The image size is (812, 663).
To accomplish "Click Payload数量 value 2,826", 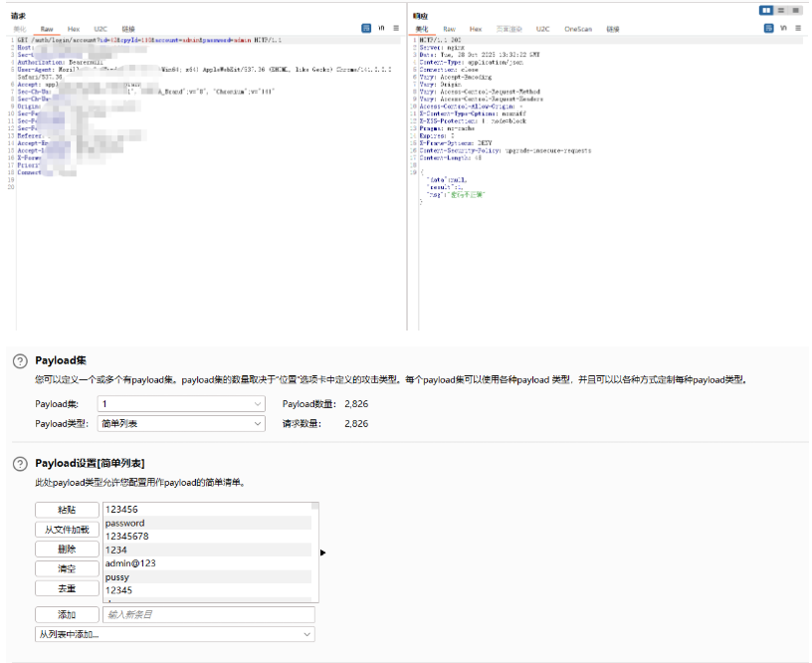I will pyautogui.click(x=356, y=404).
